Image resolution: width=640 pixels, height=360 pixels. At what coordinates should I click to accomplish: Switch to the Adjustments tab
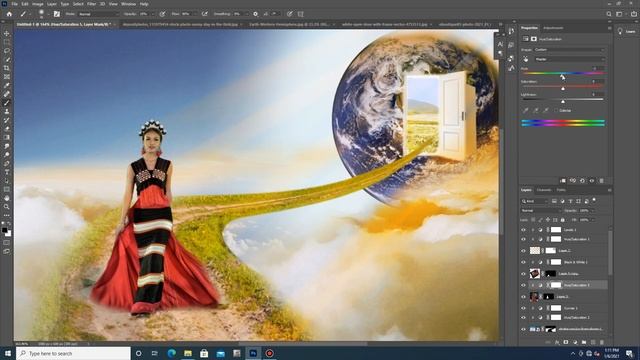(x=553, y=28)
